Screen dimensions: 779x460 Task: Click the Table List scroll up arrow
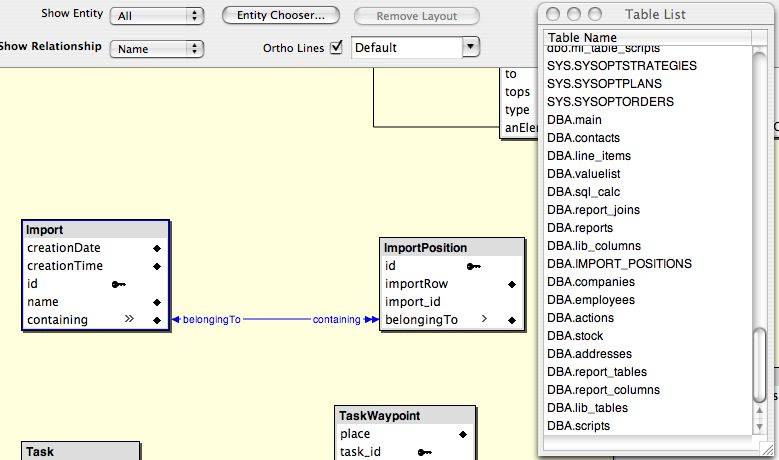pos(759,410)
